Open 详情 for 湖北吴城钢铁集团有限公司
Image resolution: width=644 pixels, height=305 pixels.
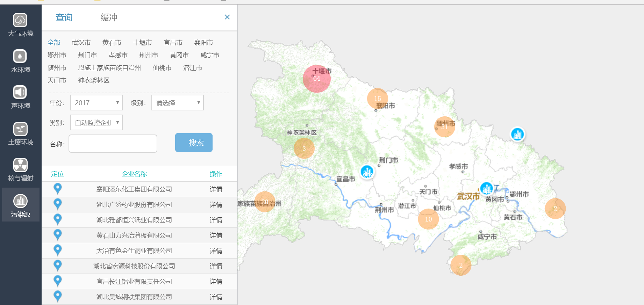point(216,297)
